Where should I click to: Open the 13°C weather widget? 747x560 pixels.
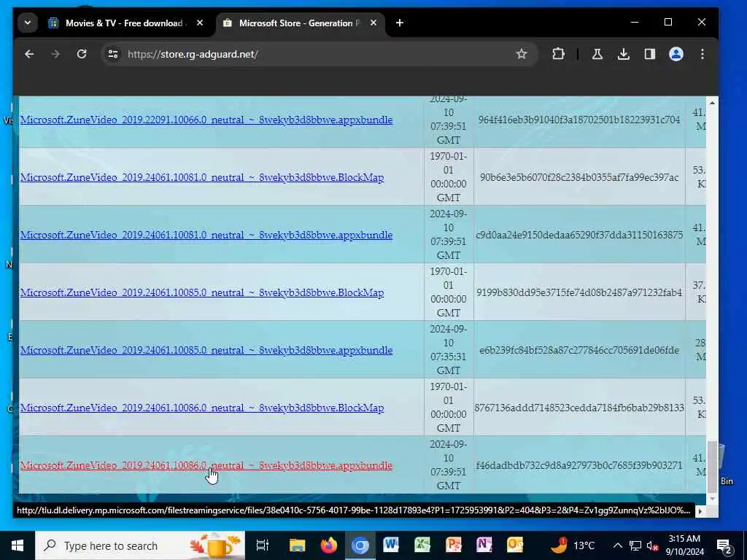[573, 545]
